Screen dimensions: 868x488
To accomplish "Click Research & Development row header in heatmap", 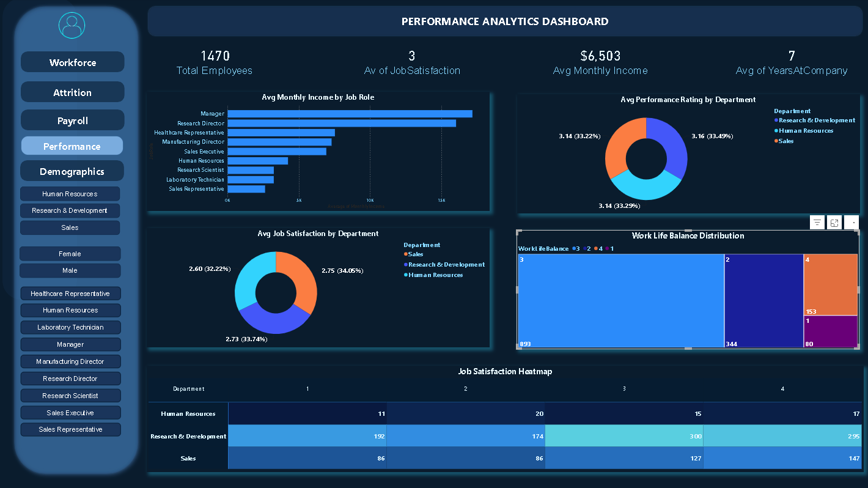I will tap(188, 436).
